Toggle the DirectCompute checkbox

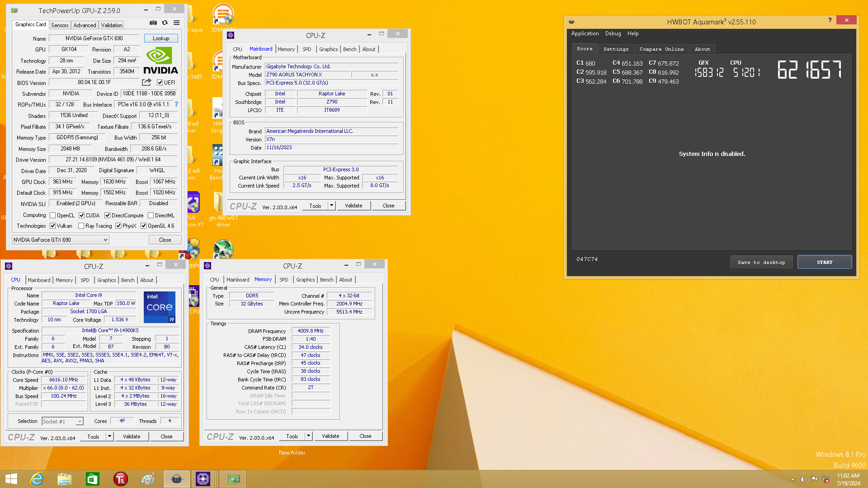point(108,216)
